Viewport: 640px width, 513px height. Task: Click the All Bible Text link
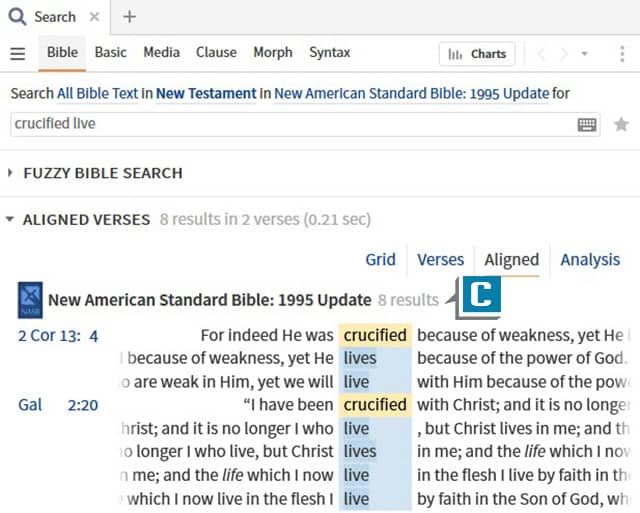(97, 94)
